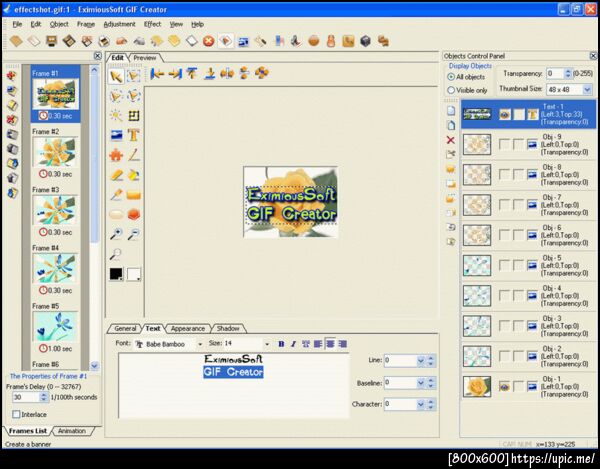Open the Effect menu
600x469 pixels.
(152, 24)
